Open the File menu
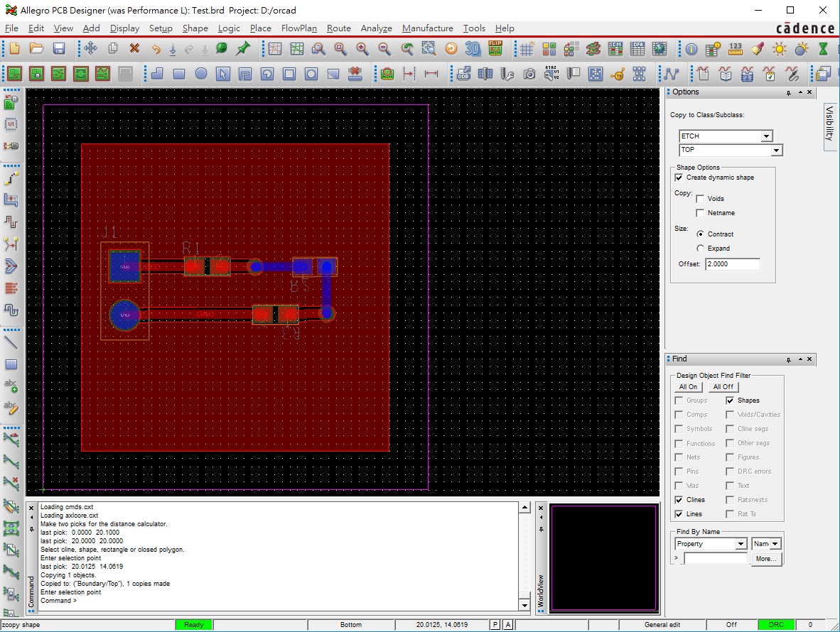This screenshot has height=632, width=840. point(11,28)
